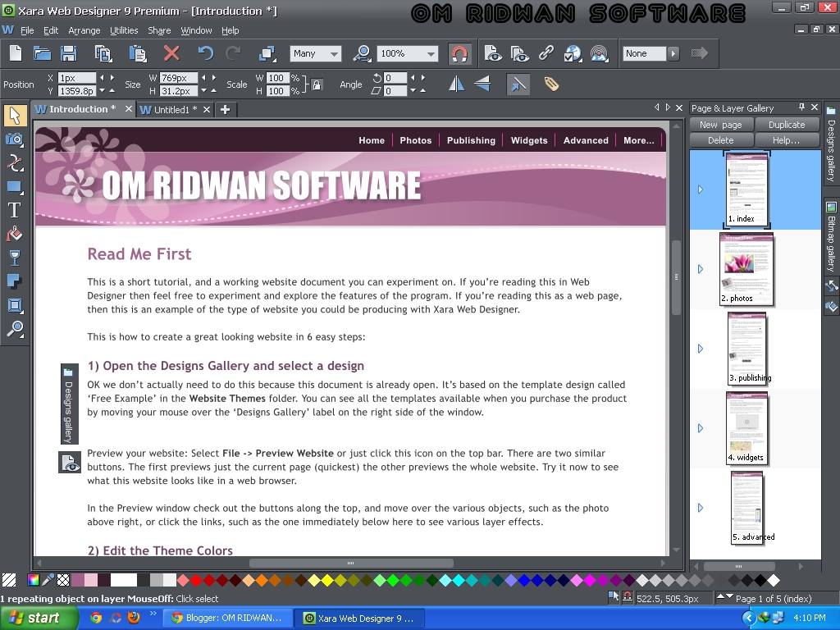This screenshot has width=840, height=630.
Task: Toggle the magnet indicator in the status bar
Action: coord(627,597)
